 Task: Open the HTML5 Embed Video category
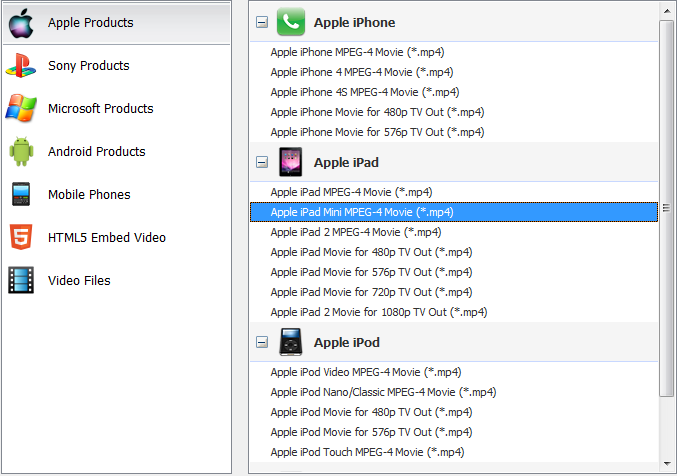pos(117,237)
